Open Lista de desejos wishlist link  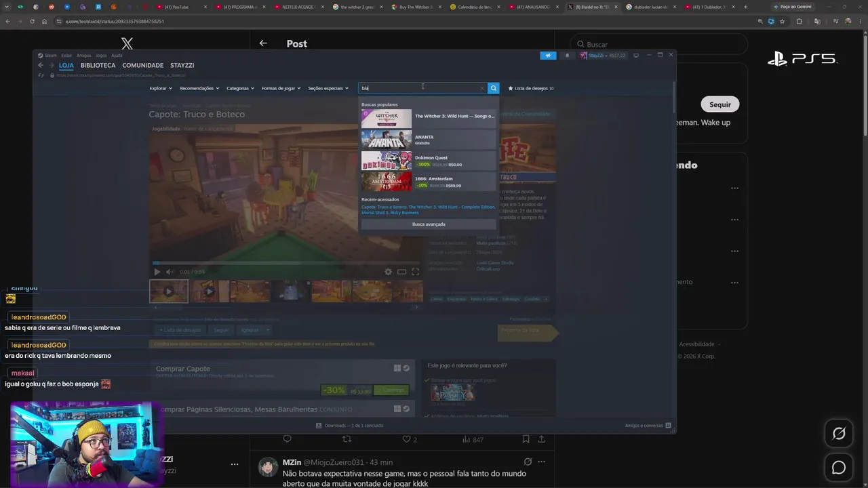coord(531,88)
